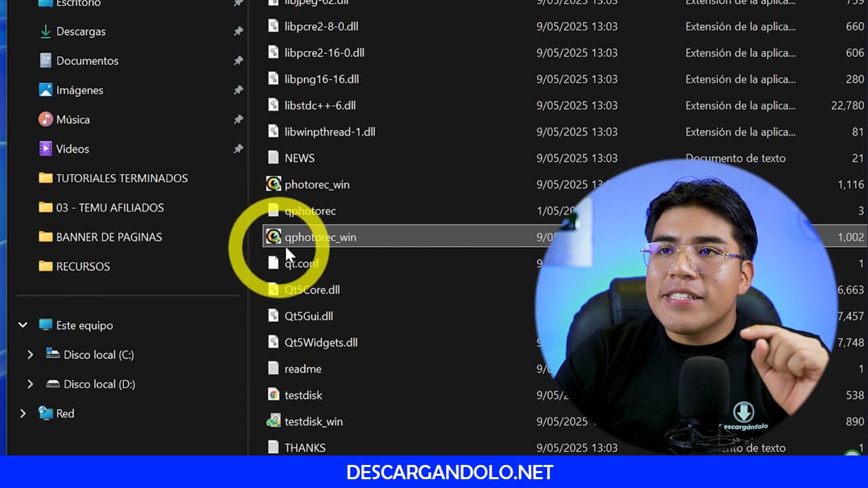Unpin Documentos using its pin icon
This screenshot has height=488, width=868.
tap(238, 61)
